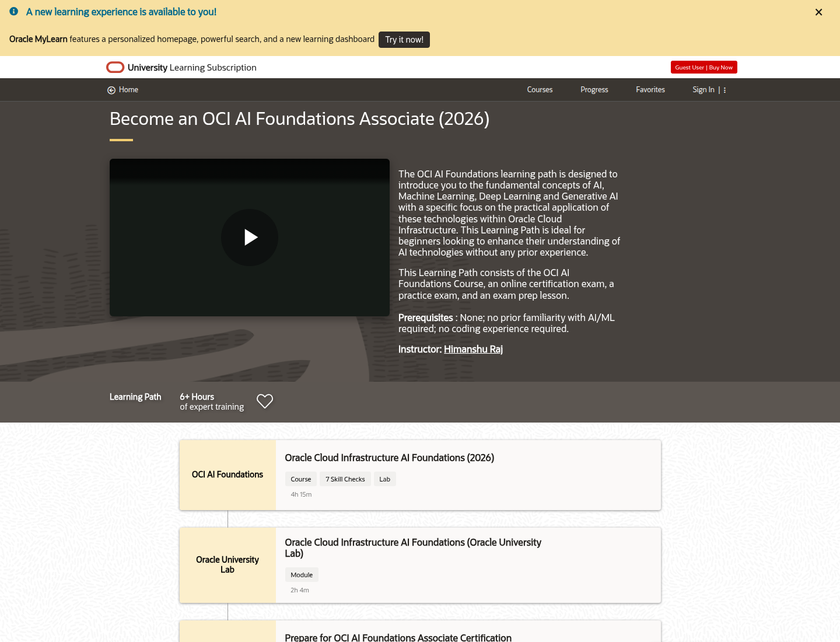Click the info icon in the banner
Viewport: 840px width, 642px height.
pos(14,11)
